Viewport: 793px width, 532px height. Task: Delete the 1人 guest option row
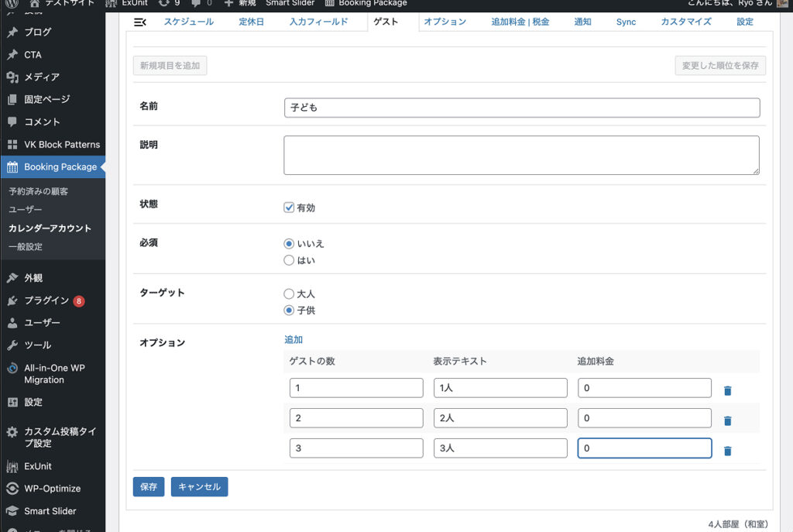727,391
